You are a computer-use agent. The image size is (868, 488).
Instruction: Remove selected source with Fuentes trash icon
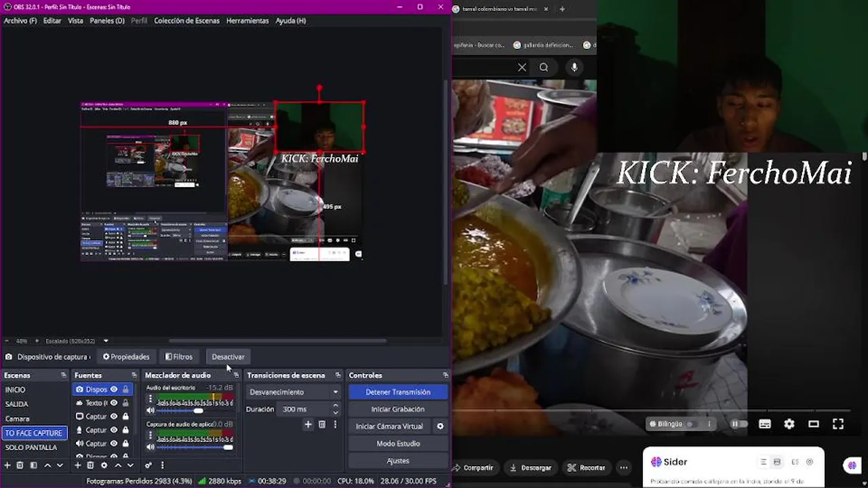[90, 465]
